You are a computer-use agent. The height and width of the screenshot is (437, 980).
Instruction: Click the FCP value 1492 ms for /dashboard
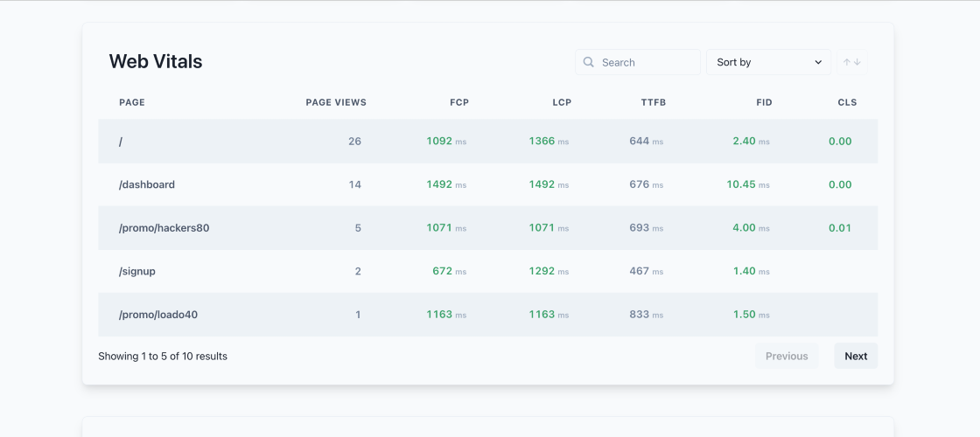[x=446, y=184]
